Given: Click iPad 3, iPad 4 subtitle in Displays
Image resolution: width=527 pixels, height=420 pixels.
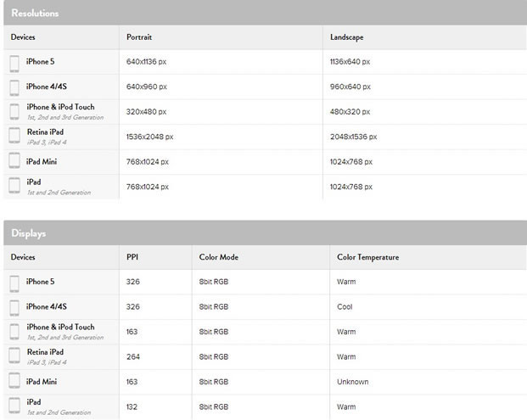Looking at the screenshot, I should tap(47, 362).
